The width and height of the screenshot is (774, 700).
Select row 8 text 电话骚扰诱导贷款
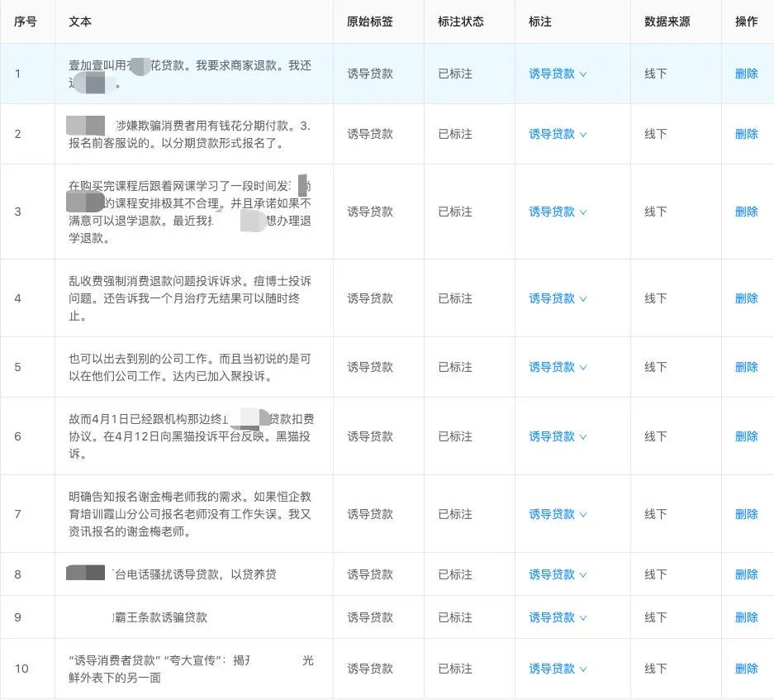pyautogui.click(x=173, y=574)
